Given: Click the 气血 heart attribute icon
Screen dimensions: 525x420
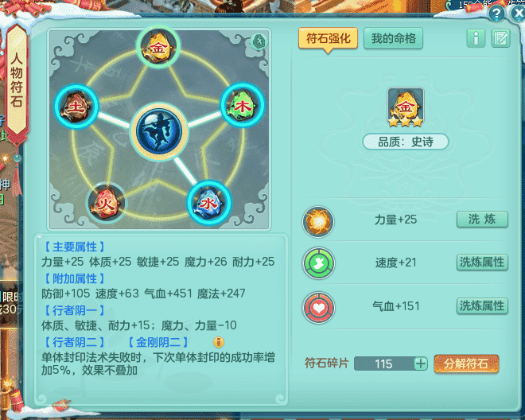Looking at the screenshot, I should click(319, 307).
